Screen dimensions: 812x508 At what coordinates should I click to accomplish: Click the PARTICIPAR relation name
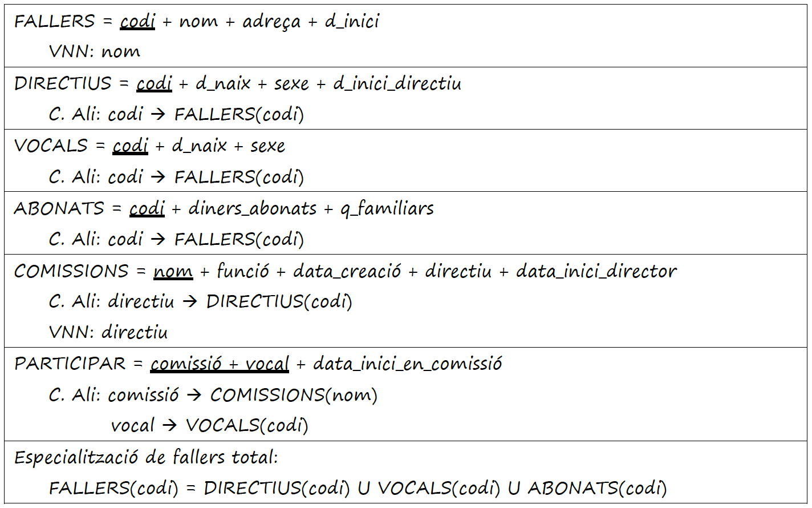(x=70, y=364)
